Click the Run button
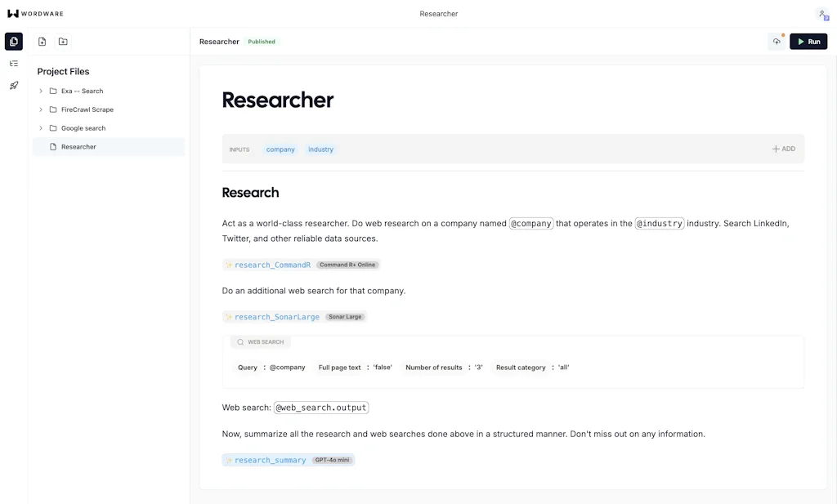The height and width of the screenshot is (504, 837). click(x=808, y=41)
